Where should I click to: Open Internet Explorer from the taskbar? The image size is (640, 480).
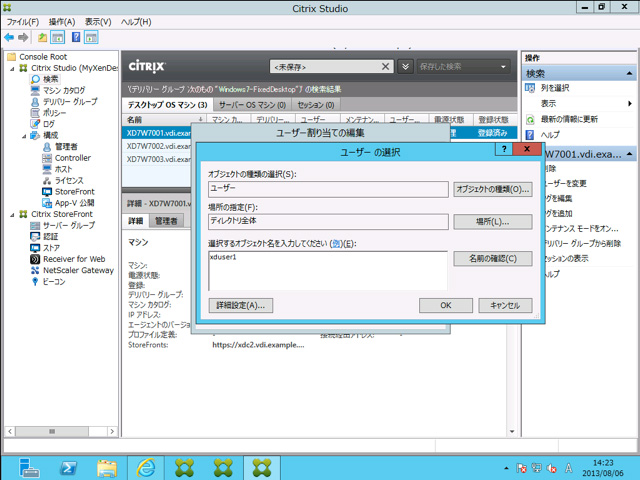click(146, 468)
